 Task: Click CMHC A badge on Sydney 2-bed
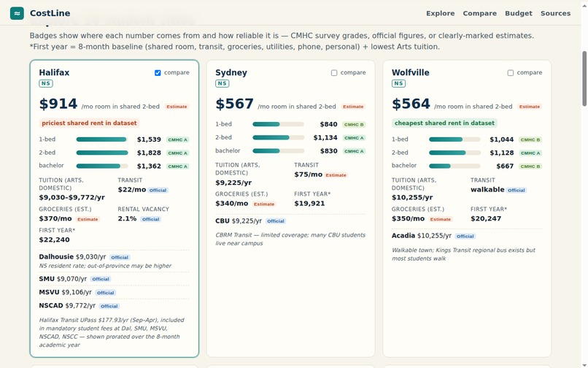[354, 138]
